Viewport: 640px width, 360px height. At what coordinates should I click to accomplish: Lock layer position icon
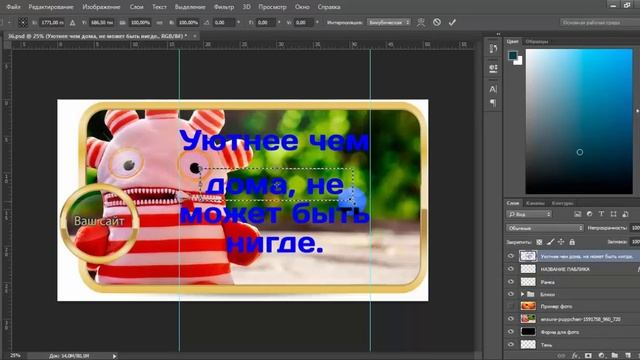[x=561, y=242]
